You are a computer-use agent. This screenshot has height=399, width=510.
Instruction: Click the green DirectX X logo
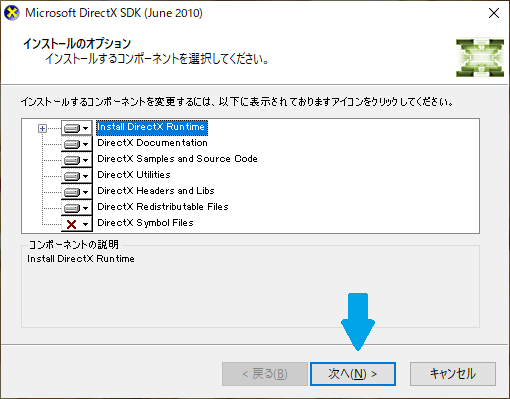[480, 58]
